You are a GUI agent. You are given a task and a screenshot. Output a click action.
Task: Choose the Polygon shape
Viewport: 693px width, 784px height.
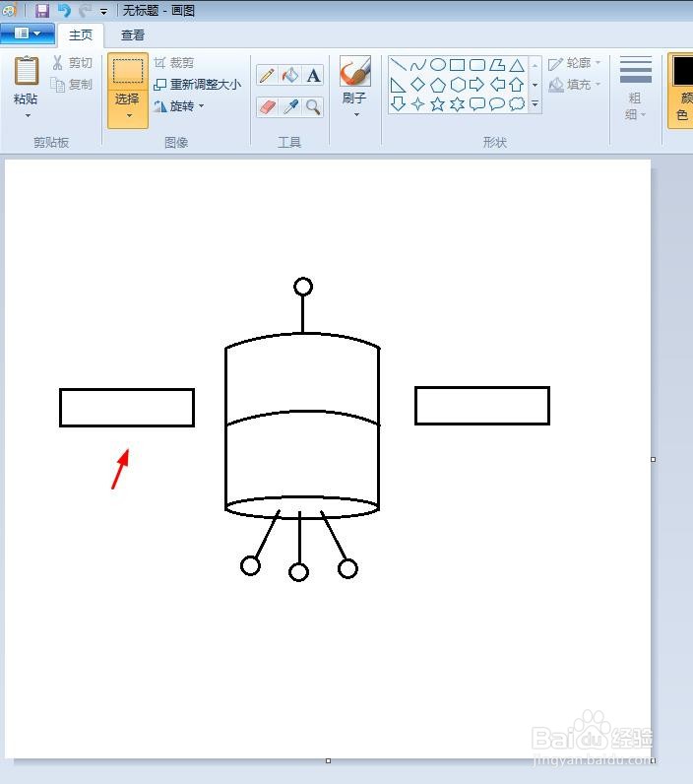click(x=497, y=64)
